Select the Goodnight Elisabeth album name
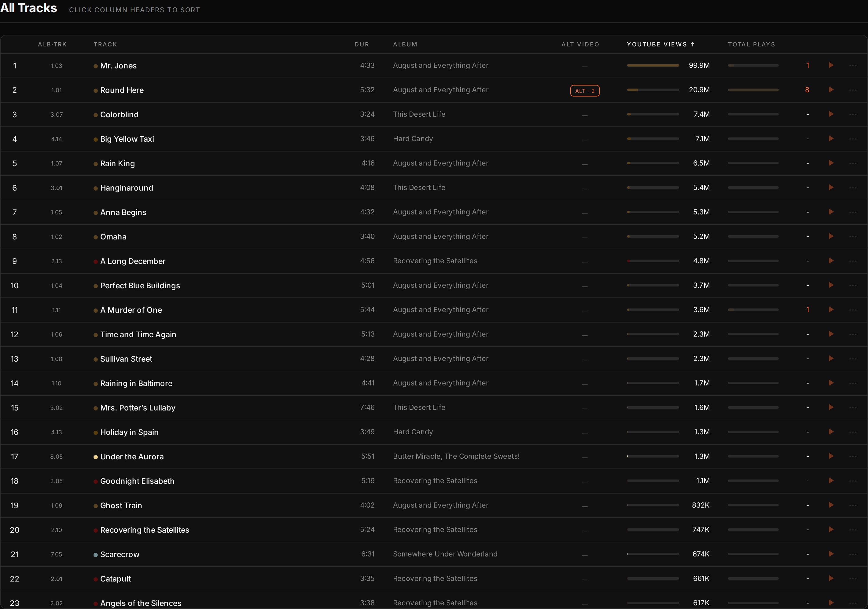This screenshot has height=609, width=868. pos(435,480)
